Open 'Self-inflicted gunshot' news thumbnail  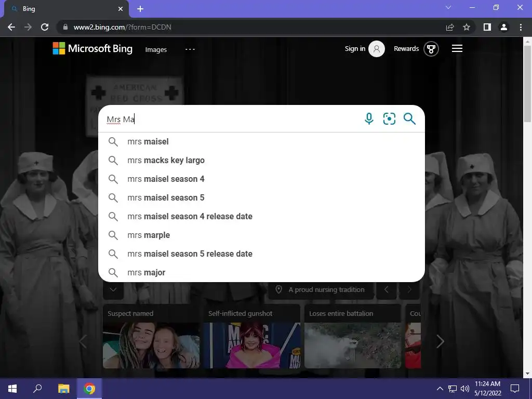252,336
